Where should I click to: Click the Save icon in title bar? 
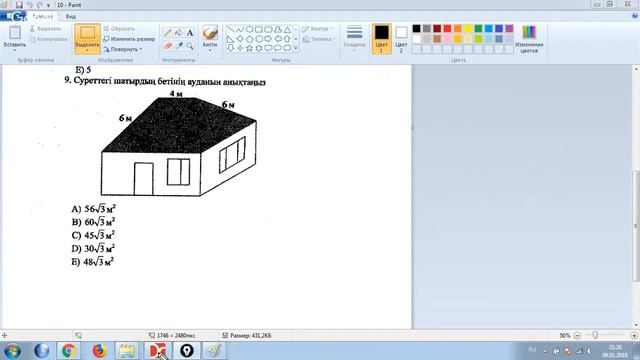[19, 5]
